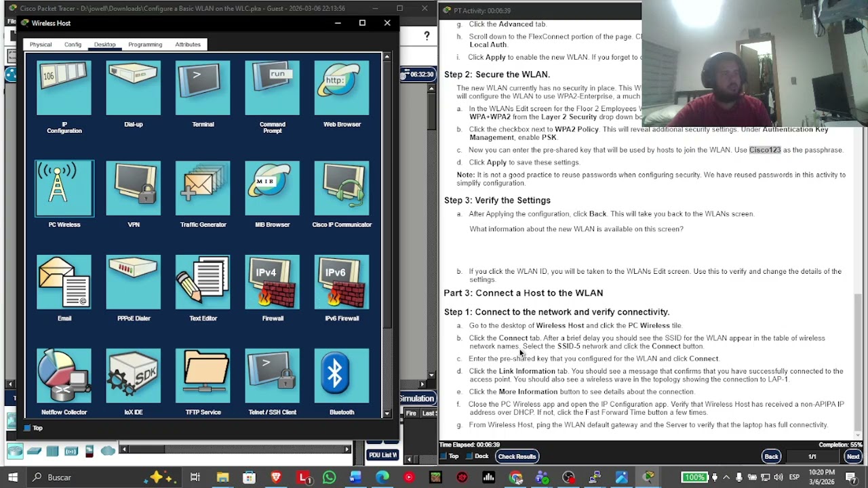Launch the Text Editor app

click(x=203, y=288)
